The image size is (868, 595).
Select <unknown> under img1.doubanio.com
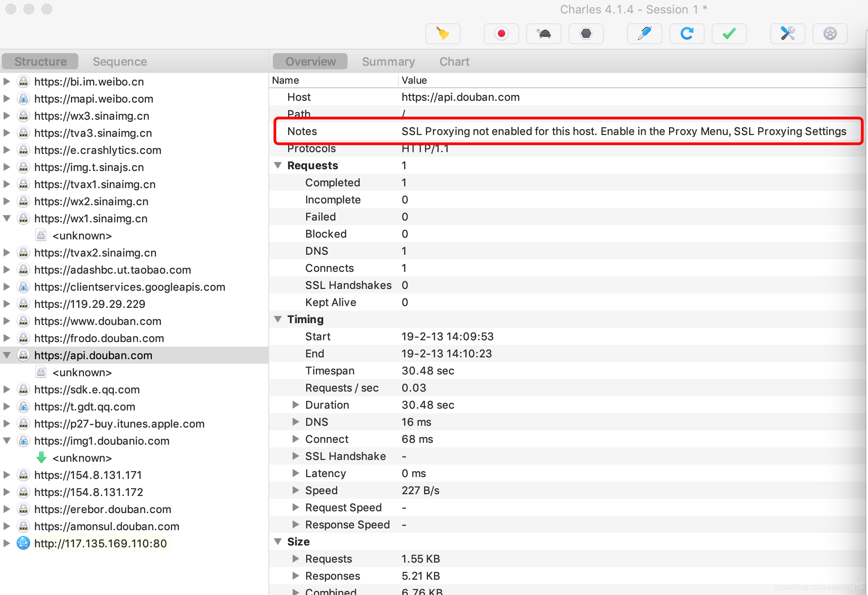tap(82, 458)
